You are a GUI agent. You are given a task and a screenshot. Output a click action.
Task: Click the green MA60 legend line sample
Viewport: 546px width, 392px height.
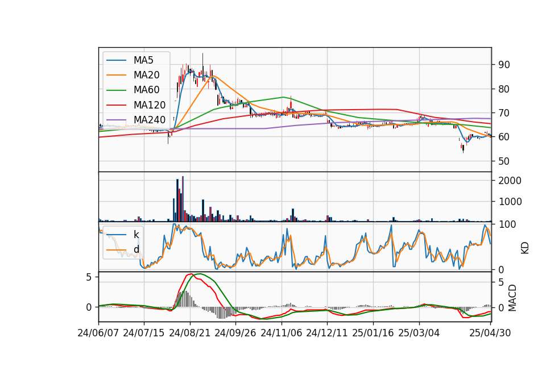pyautogui.click(x=116, y=90)
